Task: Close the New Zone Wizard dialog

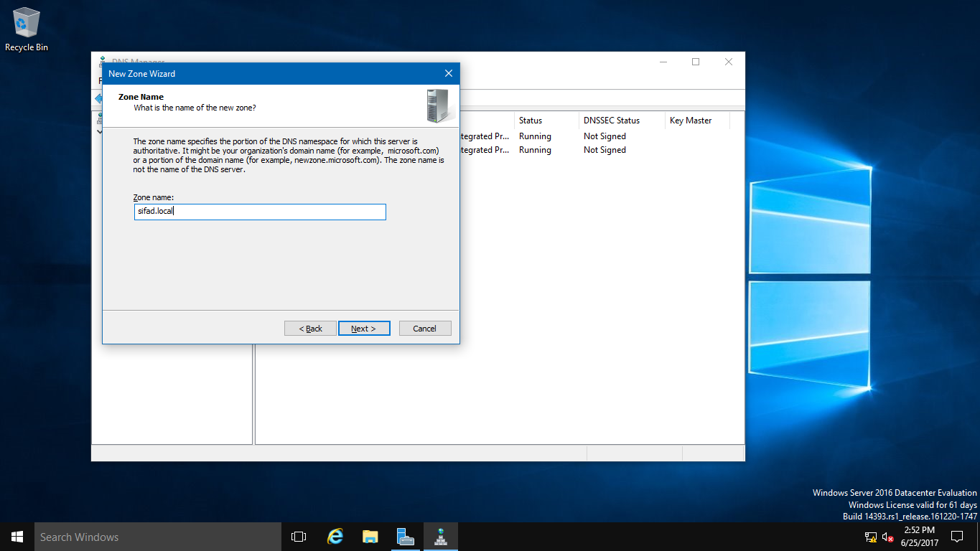Action: pos(449,73)
